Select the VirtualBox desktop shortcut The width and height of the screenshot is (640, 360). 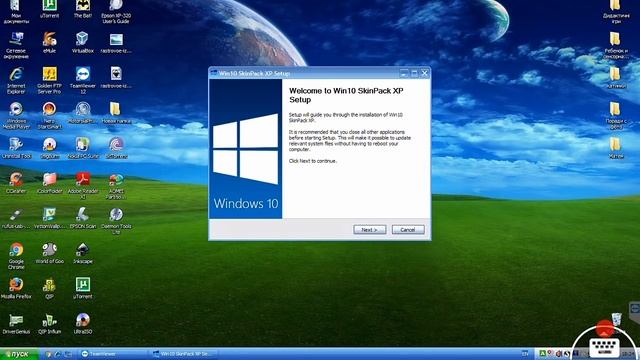pyautogui.click(x=83, y=42)
